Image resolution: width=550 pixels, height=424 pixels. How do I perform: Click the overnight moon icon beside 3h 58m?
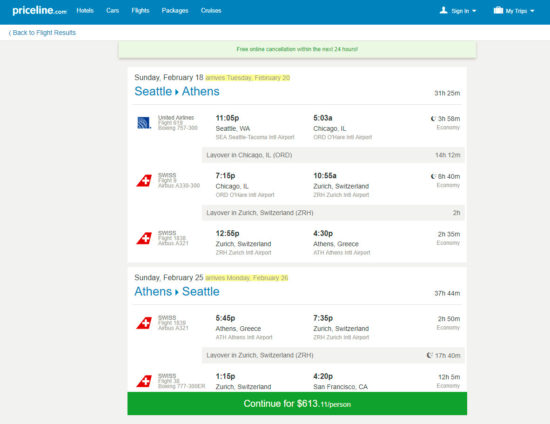click(433, 119)
